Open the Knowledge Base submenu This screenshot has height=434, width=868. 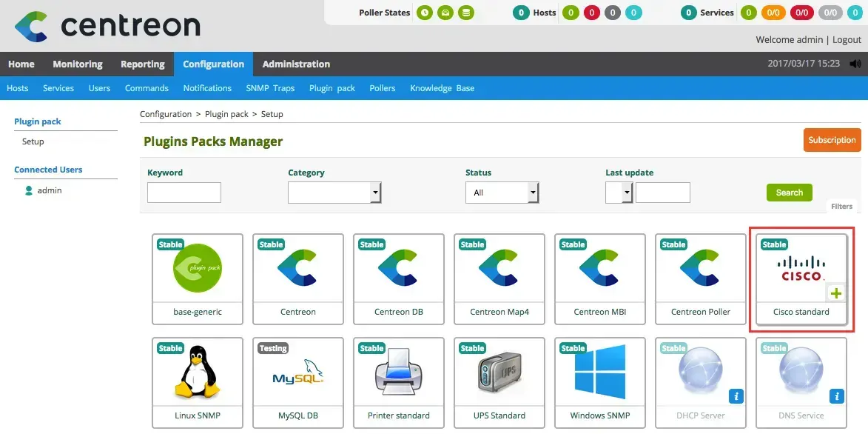tap(443, 88)
